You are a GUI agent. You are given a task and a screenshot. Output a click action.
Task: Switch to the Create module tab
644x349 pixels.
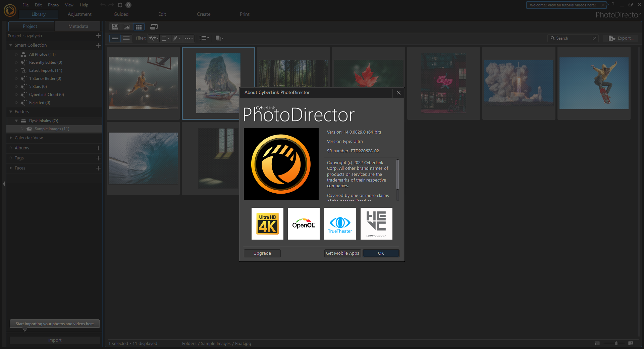click(204, 14)
